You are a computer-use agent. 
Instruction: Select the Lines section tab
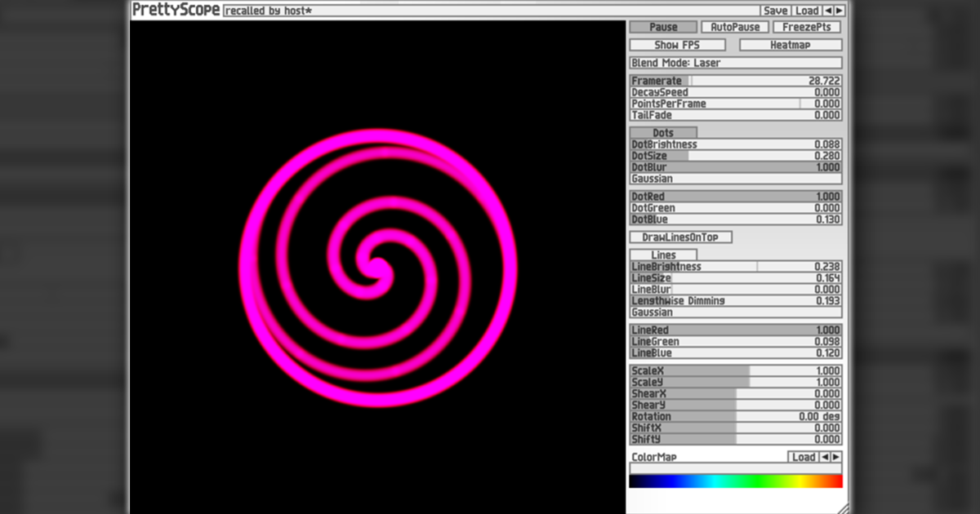[x=663, y=255]
